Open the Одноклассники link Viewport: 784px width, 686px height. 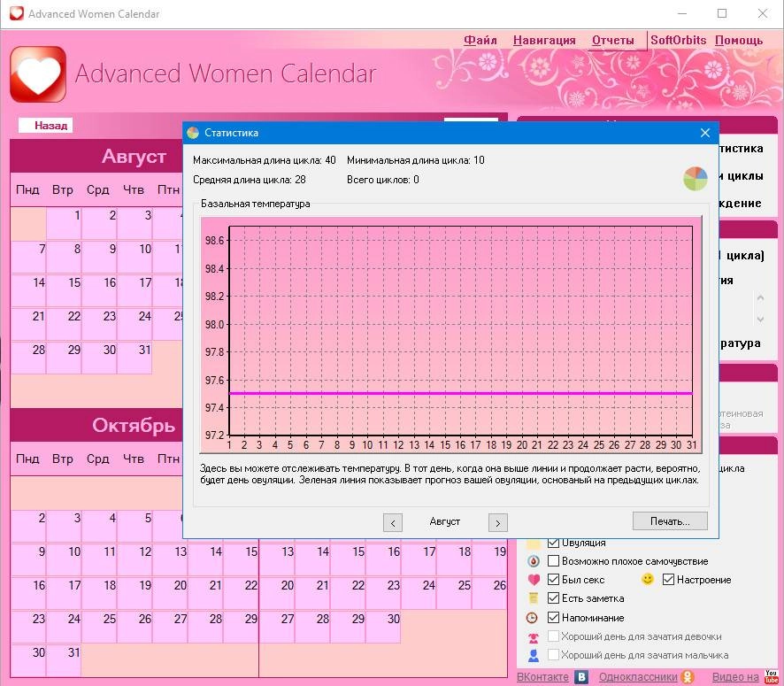tap(638, 676)
